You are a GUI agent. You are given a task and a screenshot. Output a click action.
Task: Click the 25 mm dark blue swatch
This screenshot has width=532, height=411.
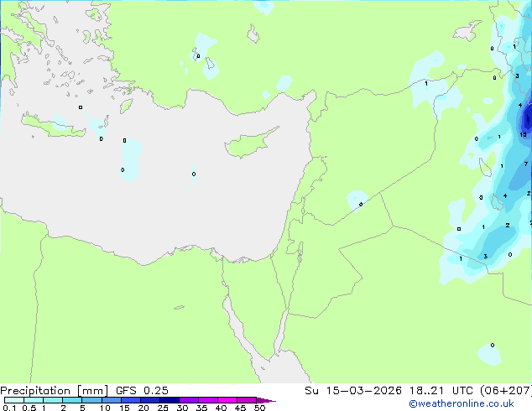coord(170,400)
